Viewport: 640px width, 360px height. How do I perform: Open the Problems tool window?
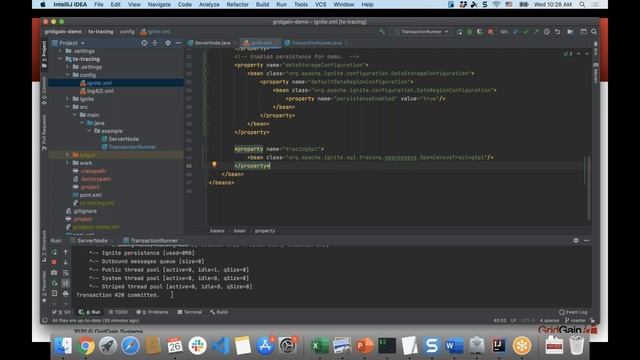(x=152, y=312)
